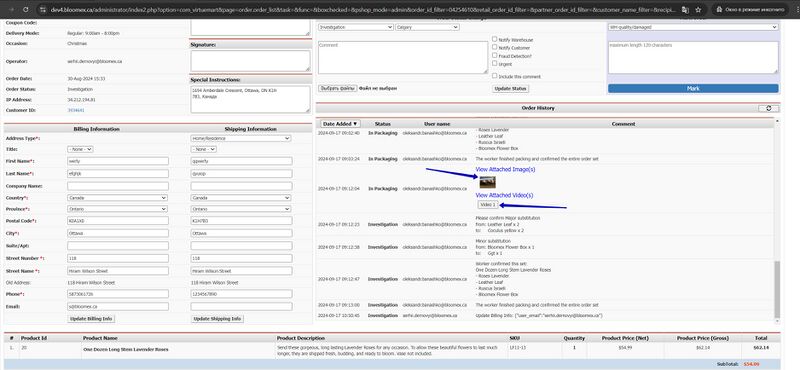
Task: Open the browser translate icon
Action: [x=685, y=10]
